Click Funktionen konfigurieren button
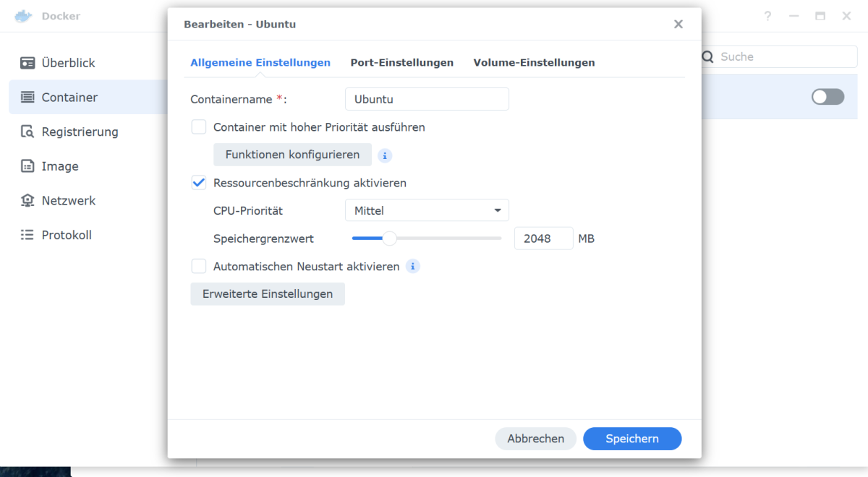868x477 pixels. coord(292,155)
